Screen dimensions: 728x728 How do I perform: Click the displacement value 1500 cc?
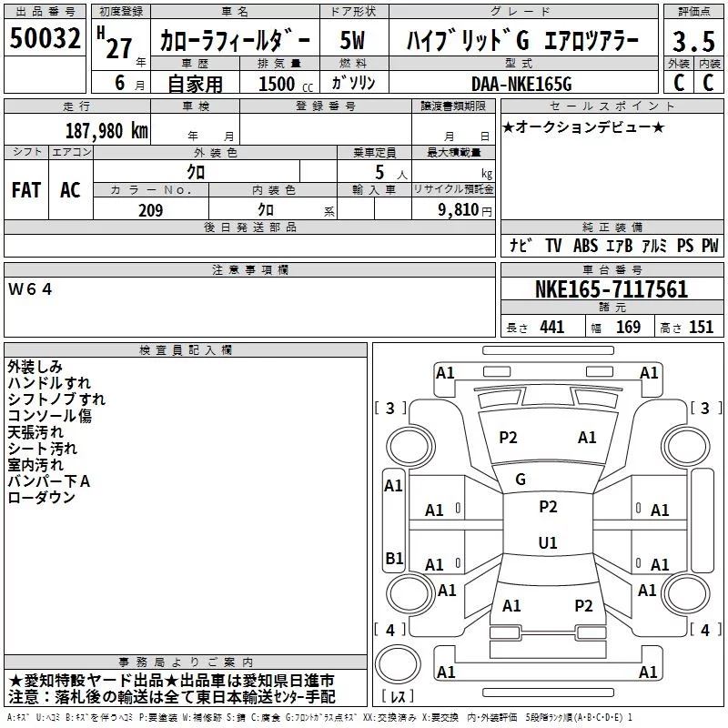tap(286, 84)
